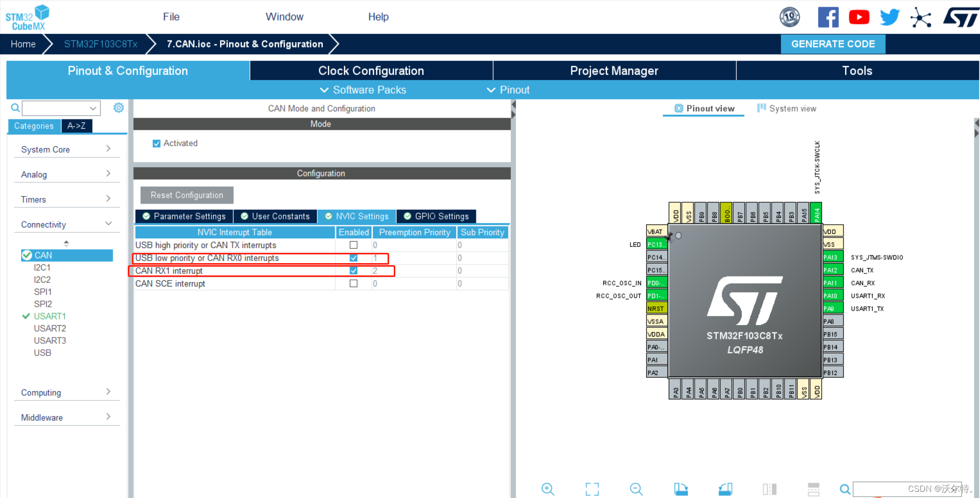Expand the Computing category
Viewport: 980px width, 498px height.
coord(66,392)
